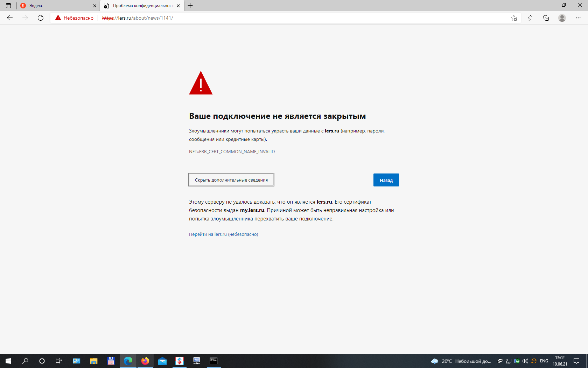This screenshot has height=368, width=588.
Task: Click the network tray icon
Action: 509,361
